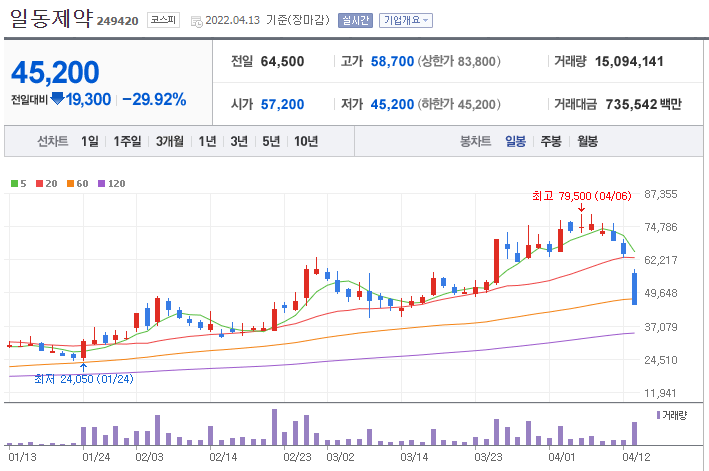Click the 거래대금 value 735,542
The height and width of the screenshot is (471, 709).
click(x=631, y=104)
